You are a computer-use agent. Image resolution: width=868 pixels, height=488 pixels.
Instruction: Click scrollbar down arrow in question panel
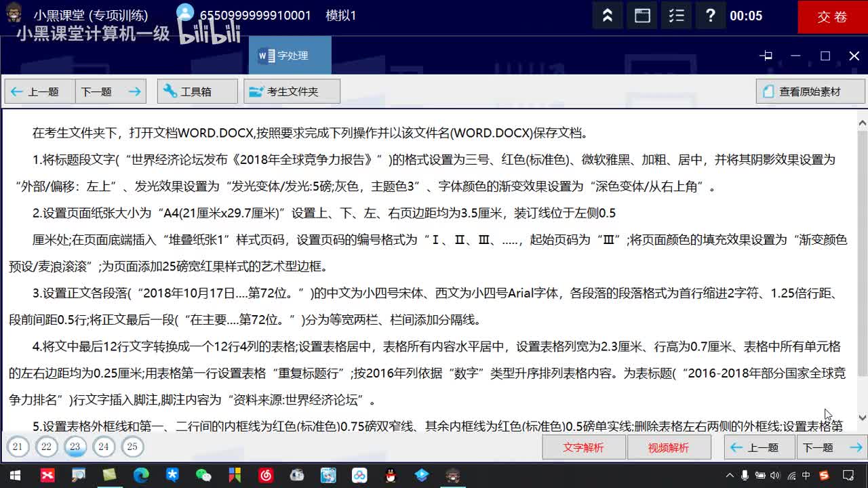coord(862,418)
